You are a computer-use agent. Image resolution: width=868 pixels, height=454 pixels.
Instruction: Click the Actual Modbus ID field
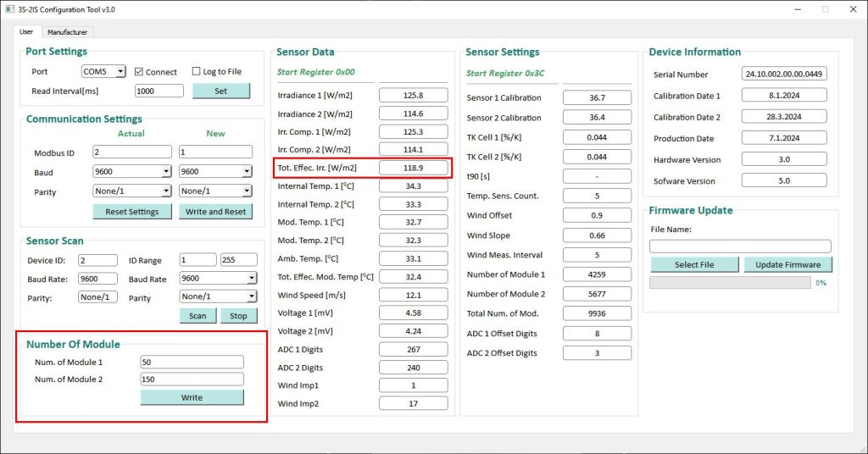(x=132, y=152)
